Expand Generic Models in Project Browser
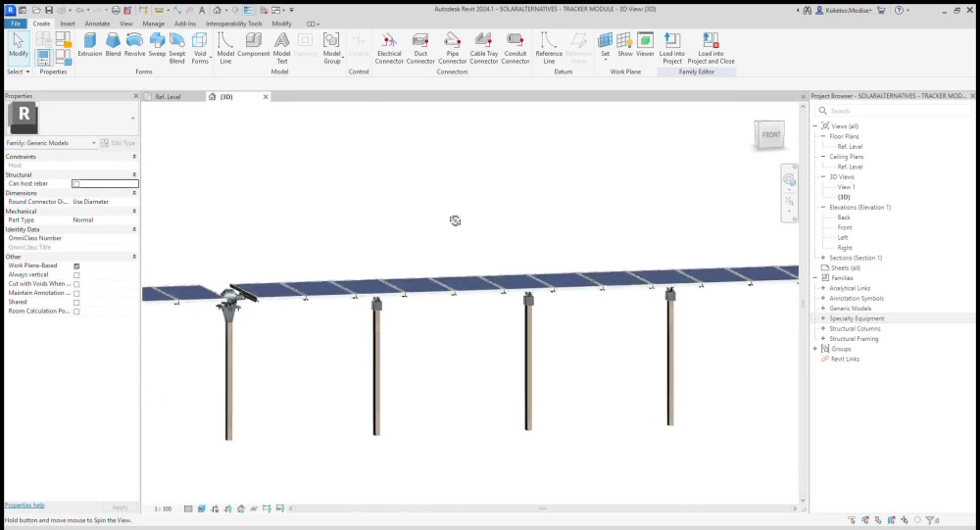Image resolution: width=980 pixels, height=530 pixels. pos(823,309)
